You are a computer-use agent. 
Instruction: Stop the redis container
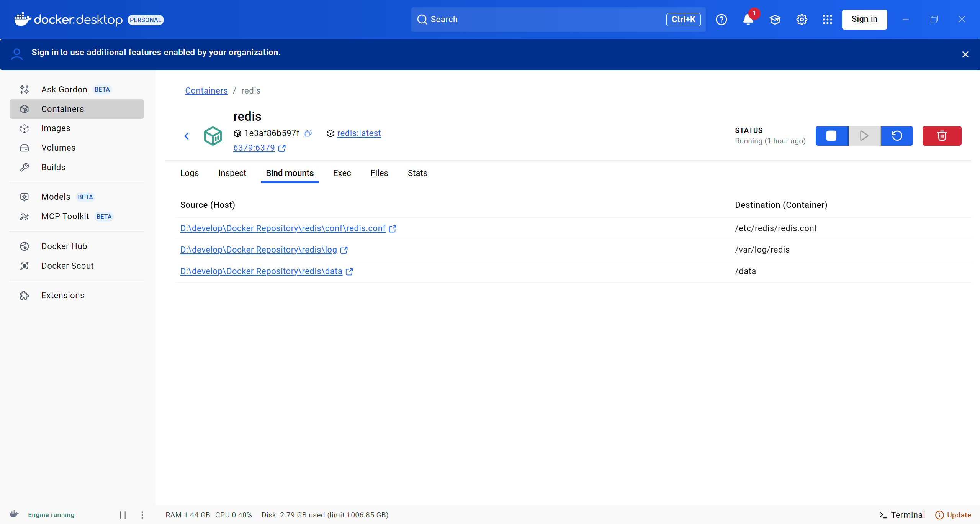[831, 136]
